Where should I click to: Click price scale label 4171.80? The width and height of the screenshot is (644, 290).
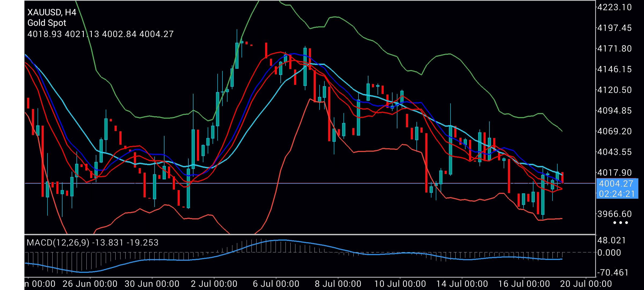click(614, 49)
